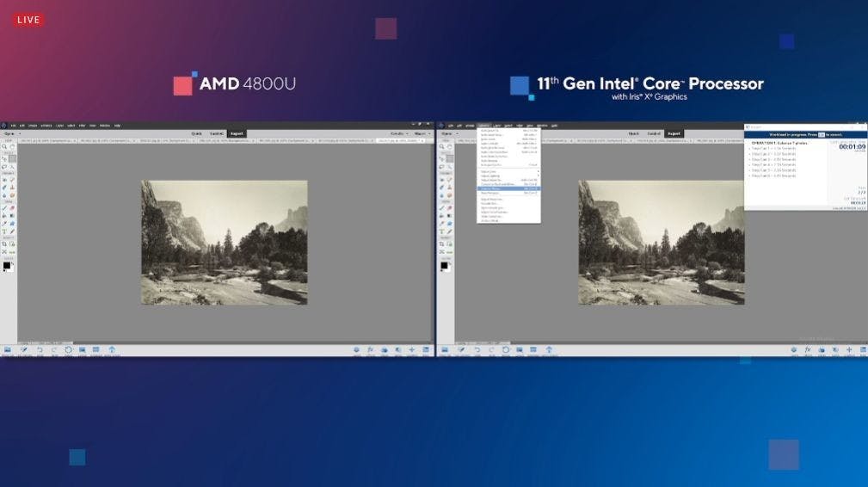
Task: Open the Photo Bin in the Intel window
Action: tap(445, 349)
